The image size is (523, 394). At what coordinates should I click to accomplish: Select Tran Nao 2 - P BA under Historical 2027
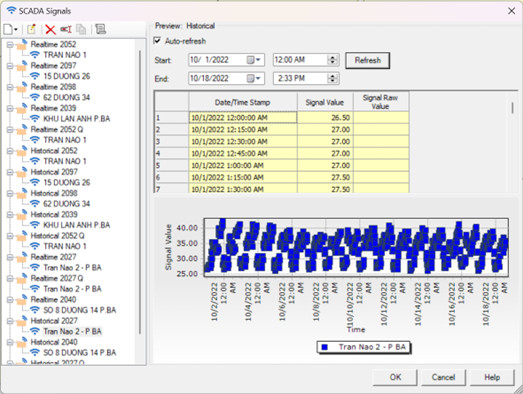click(x=72, y=331)
